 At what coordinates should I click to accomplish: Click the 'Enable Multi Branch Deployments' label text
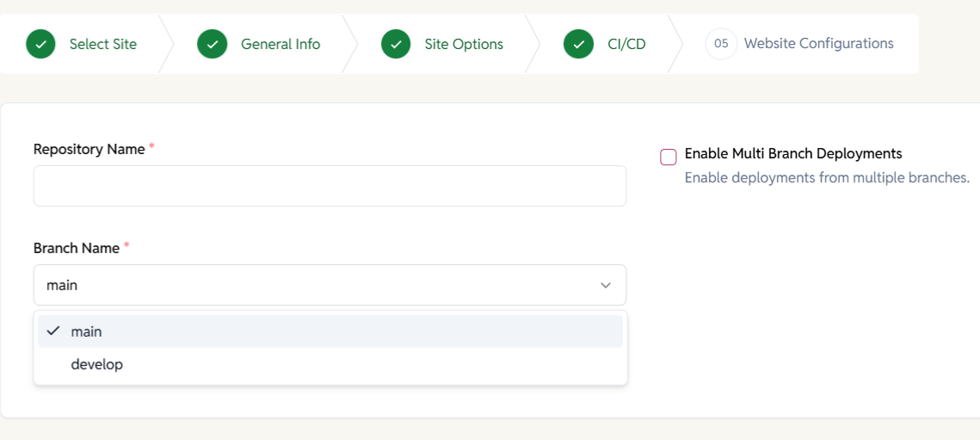click(792, 154)
